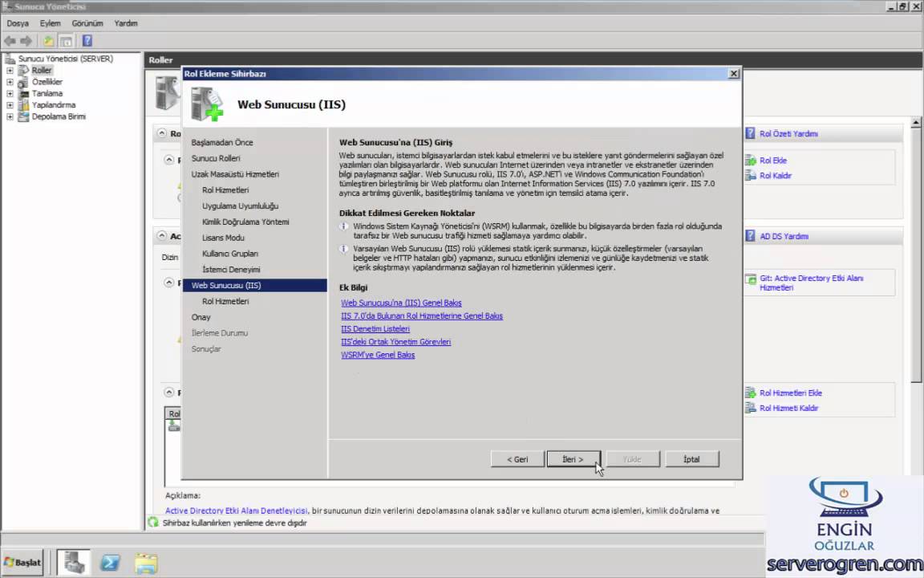Open the Dosya menu
924x578 pixels.
[x=18, y=23]
